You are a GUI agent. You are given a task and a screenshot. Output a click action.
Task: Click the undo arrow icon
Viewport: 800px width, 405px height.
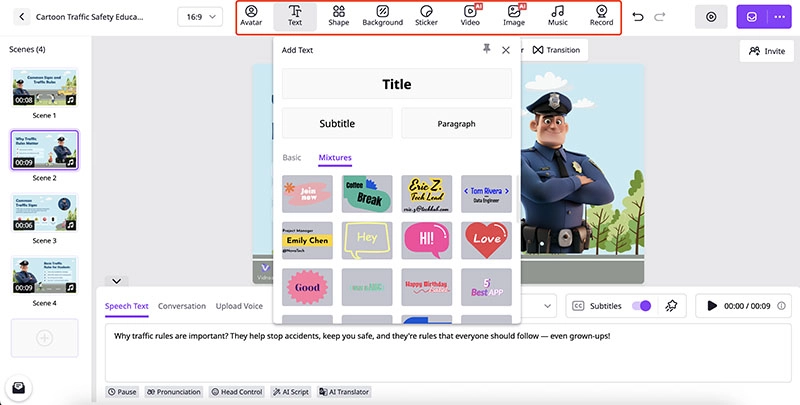639,17
